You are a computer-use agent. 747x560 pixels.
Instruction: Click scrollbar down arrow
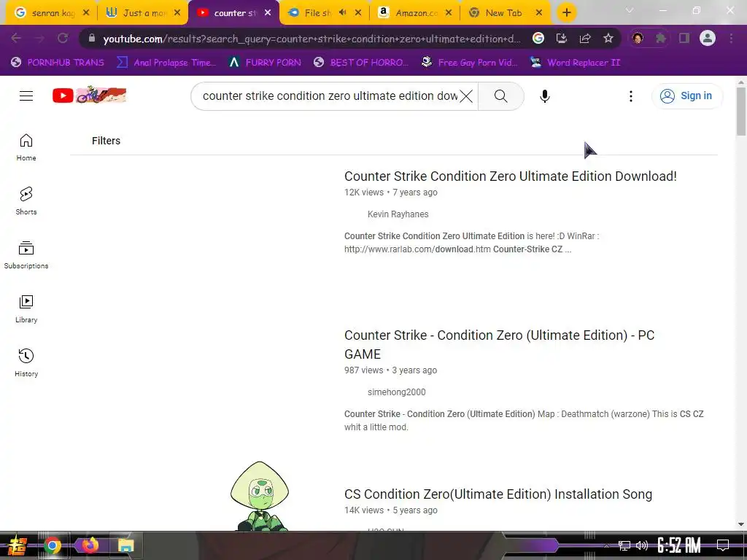click(741, 524)
